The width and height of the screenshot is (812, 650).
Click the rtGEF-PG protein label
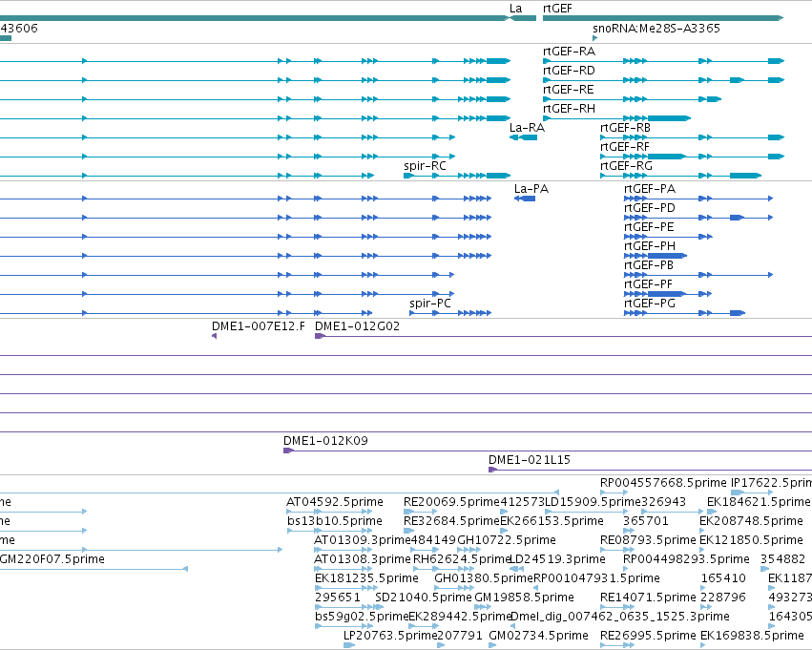(650, 304)
